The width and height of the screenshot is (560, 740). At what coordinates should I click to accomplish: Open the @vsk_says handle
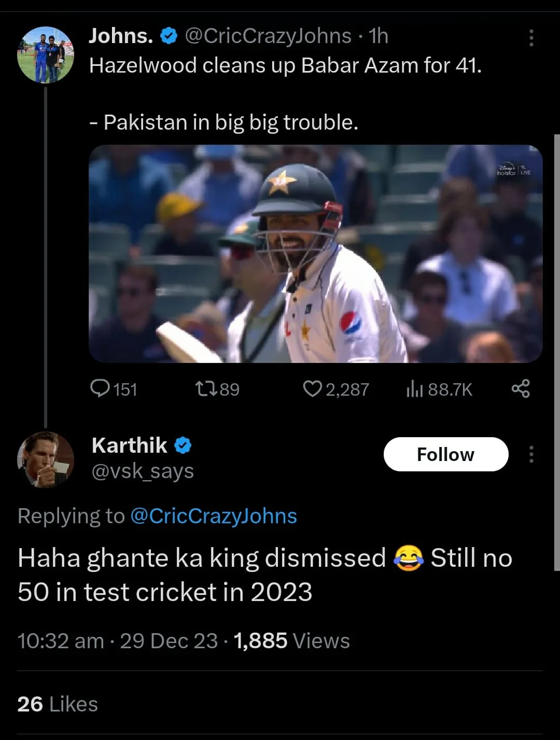(143, 471)
